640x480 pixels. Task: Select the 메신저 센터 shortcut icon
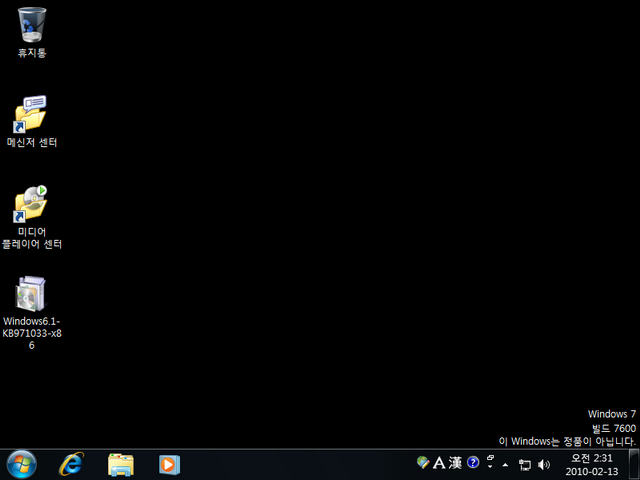31,115
